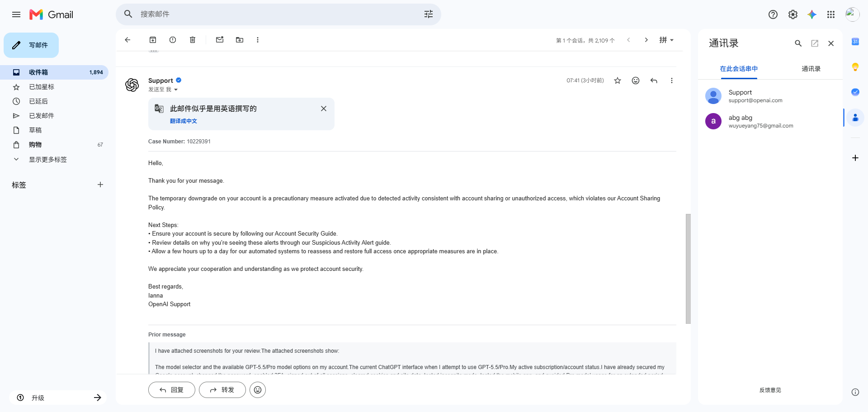Dismiss the translation suggestion banner
Viewport: 868px width, 412px height.
(x=324, y=109)
